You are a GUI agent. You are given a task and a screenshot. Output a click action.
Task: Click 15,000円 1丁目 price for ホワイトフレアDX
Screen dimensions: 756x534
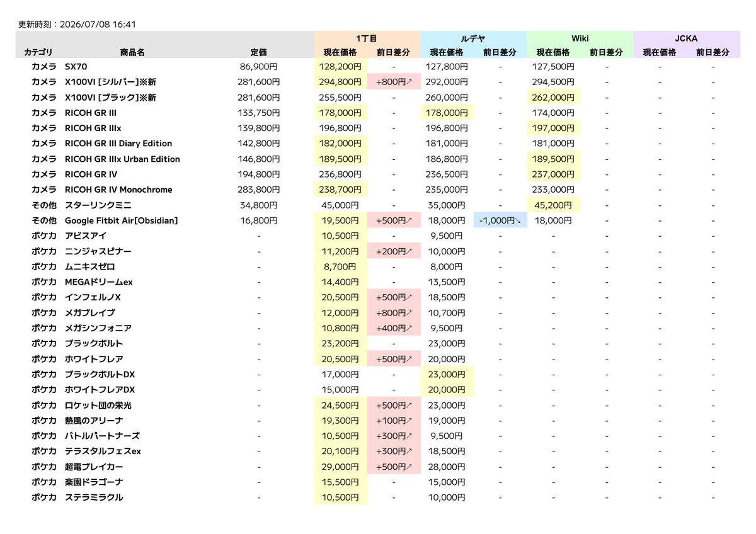point(340,390)
